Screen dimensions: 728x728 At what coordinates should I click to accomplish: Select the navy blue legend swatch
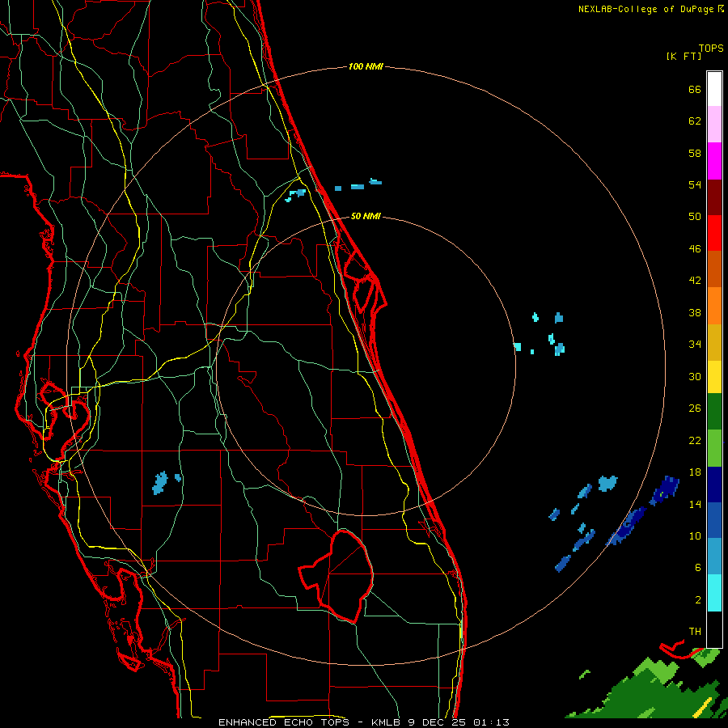[x=714, y=485]
